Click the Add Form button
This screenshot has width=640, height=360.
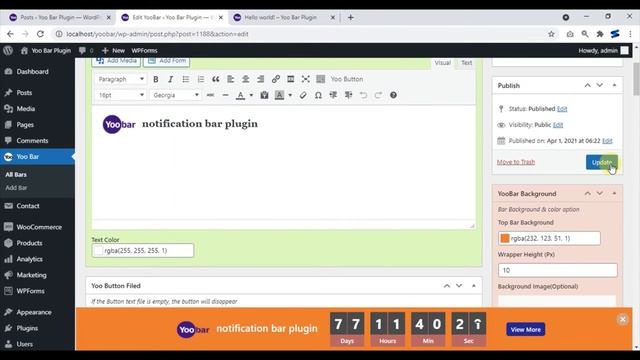167,61
